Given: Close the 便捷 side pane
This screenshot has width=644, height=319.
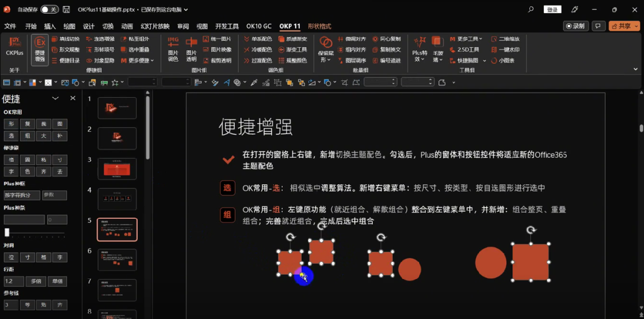Looking at the screenshot, I should [x=73, y=98].
